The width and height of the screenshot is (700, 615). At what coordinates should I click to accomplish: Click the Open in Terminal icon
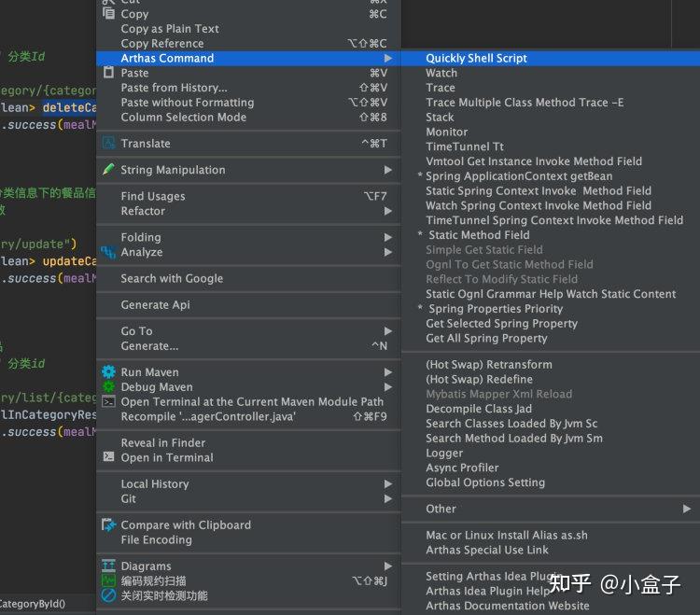[108, 456]
